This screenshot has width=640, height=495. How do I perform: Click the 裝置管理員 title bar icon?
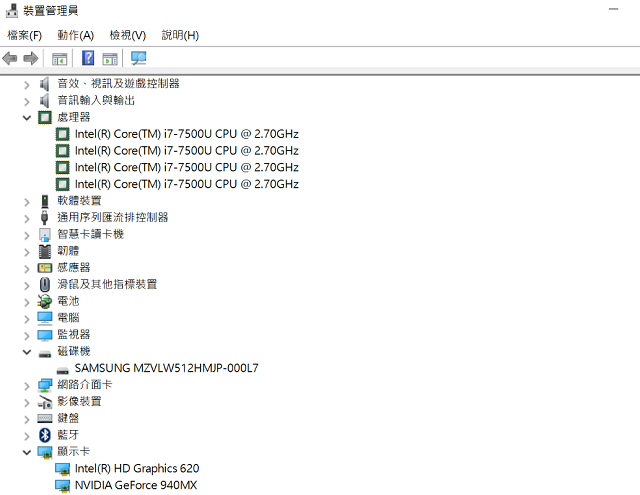(12, 10)
